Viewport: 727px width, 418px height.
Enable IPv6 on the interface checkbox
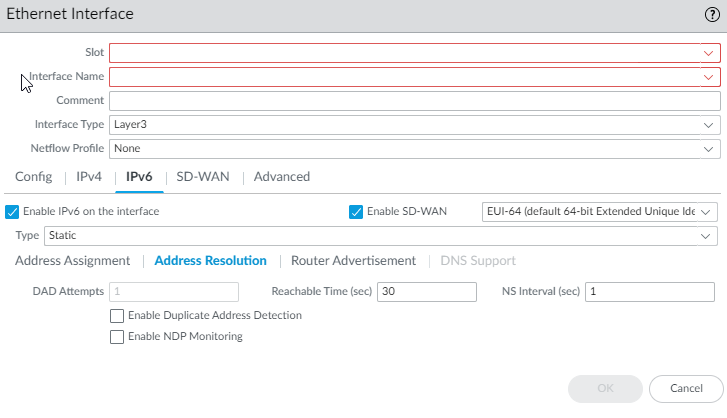pyautogui.click(x=12, y=212)
